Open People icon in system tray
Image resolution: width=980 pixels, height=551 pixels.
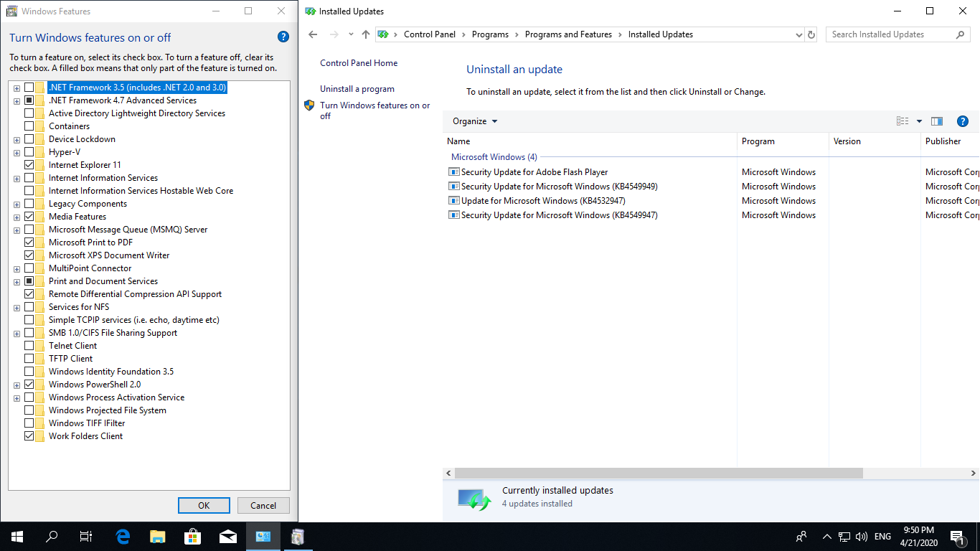(x=802, y=537)
